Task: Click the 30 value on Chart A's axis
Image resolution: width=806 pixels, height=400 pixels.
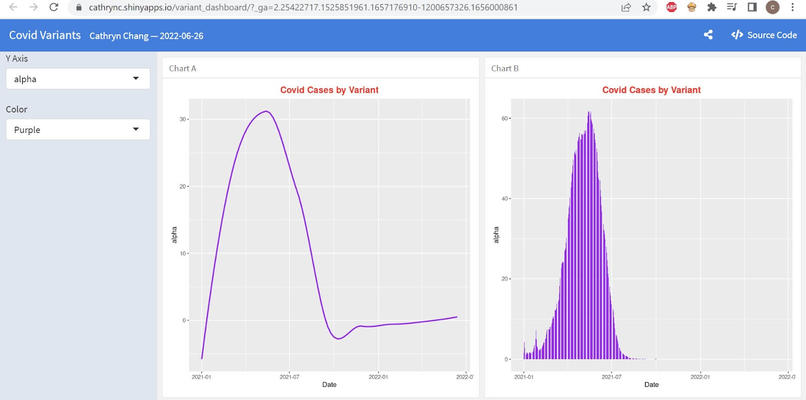Action: click(x=181, y=119)
